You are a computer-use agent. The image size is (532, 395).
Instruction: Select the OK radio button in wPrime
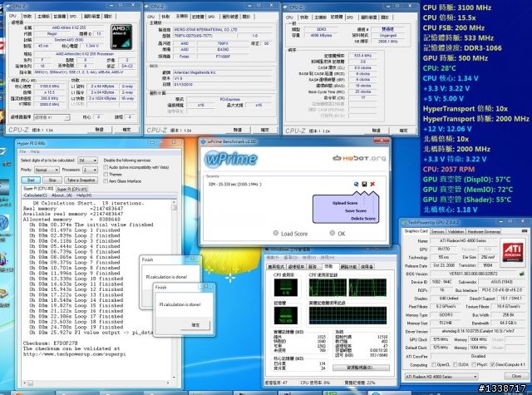tap(332, 233)
